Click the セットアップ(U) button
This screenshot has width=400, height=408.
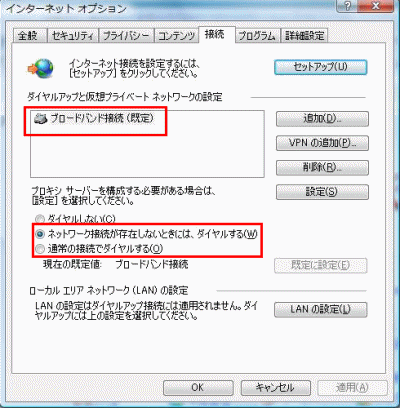(x=321, y=67)
